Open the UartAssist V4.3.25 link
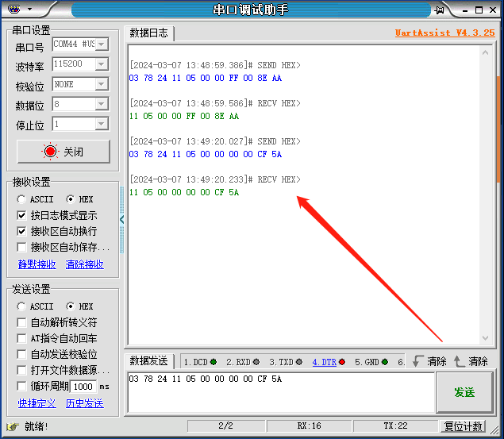This screenshot has height=439, width=504. tap(444, 33)
